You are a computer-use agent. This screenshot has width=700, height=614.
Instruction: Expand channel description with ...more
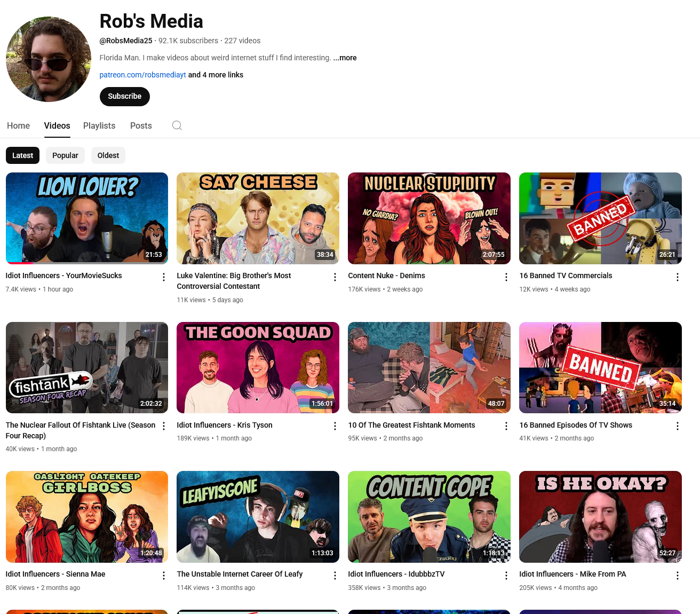pos(345,58)
